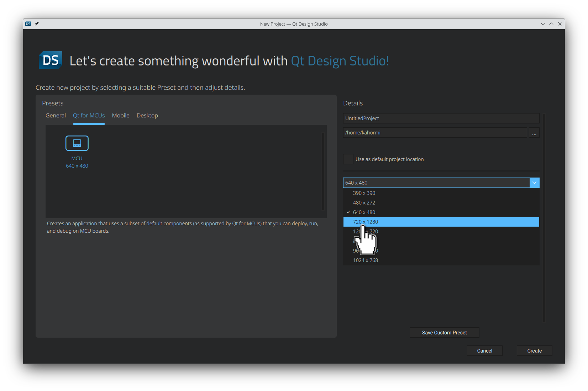
Task: Click the pin icon in the title bar
Action: (x=37, y=24)
